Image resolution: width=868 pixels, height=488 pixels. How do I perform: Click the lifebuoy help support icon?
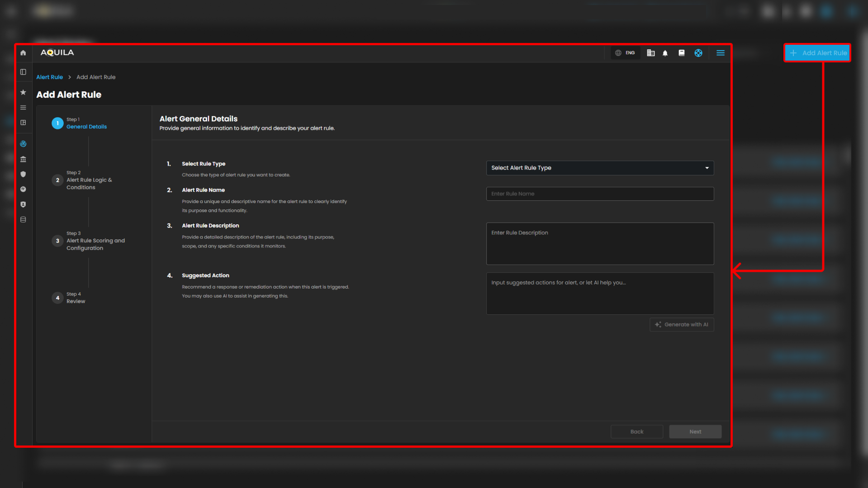click(x=698, y=53)
